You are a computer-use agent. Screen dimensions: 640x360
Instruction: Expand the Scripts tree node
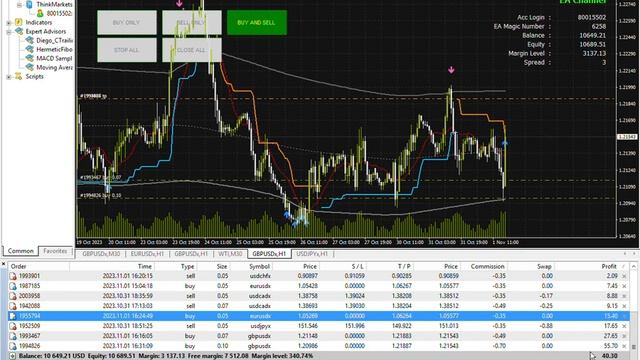click(9, 76)
